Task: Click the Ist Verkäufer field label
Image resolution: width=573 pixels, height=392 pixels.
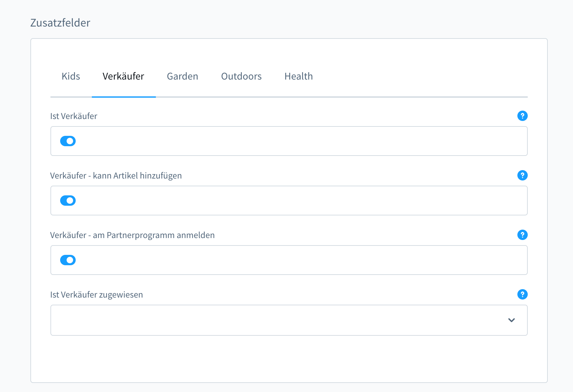Action: (x=74, y=116)
